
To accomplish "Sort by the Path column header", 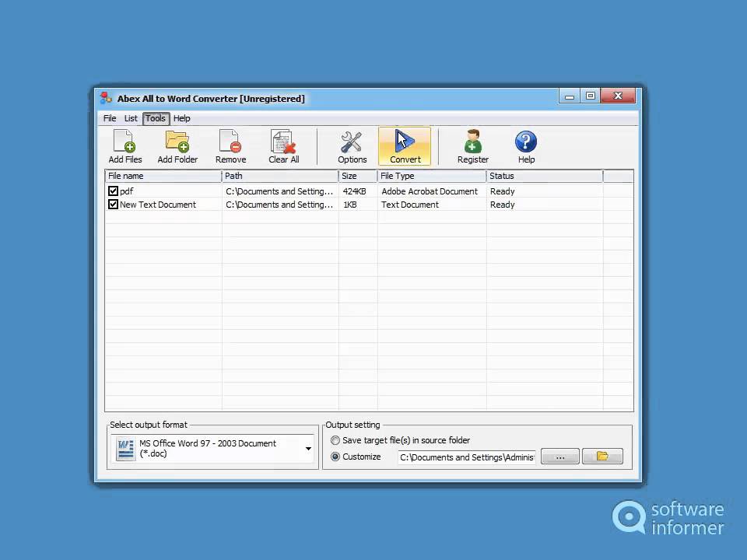I will (x=280, y=176).
